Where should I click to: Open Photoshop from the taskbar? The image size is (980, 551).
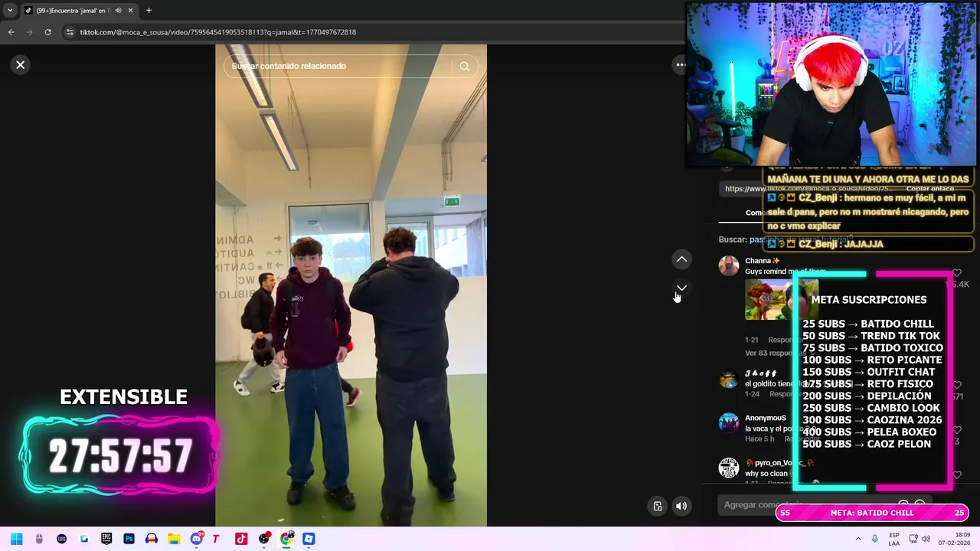(129, 539)
